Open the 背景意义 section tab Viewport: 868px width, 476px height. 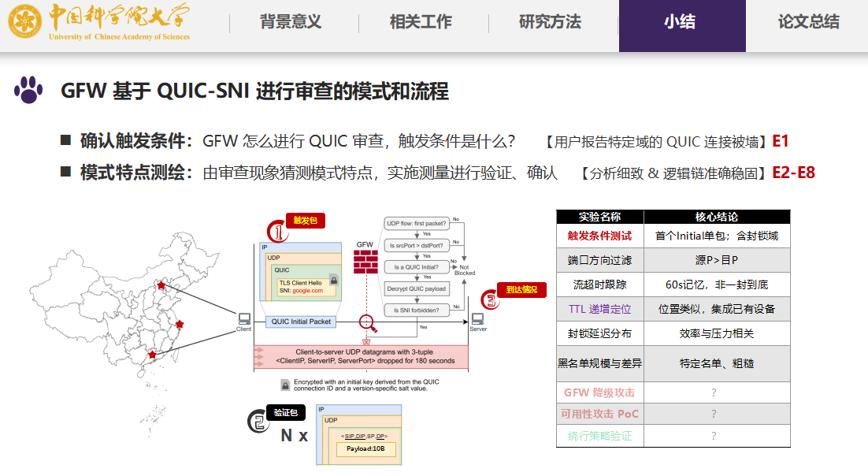[x=291, y=22]
